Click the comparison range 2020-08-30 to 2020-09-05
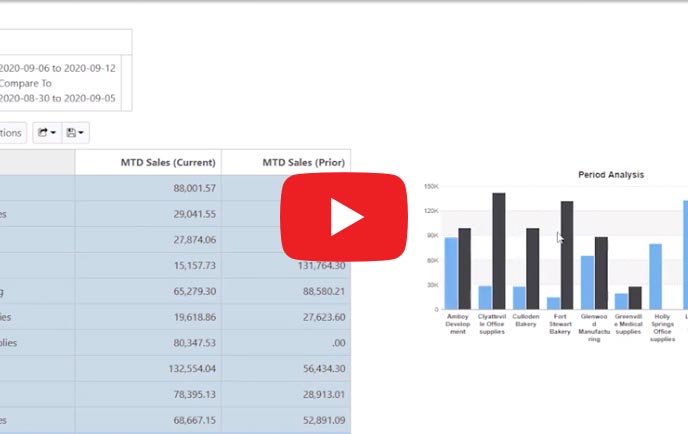The image size is (688, 434). 58,98
